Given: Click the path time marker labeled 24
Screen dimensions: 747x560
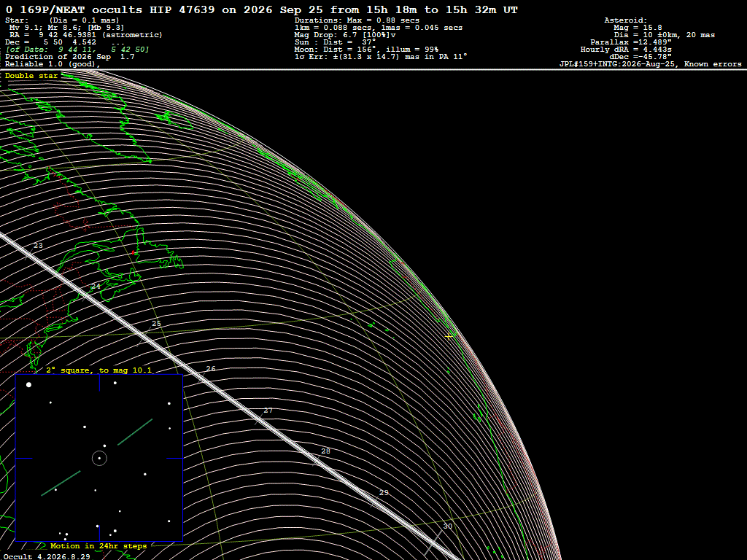Looking at the screenshot, I should (96, 286).
